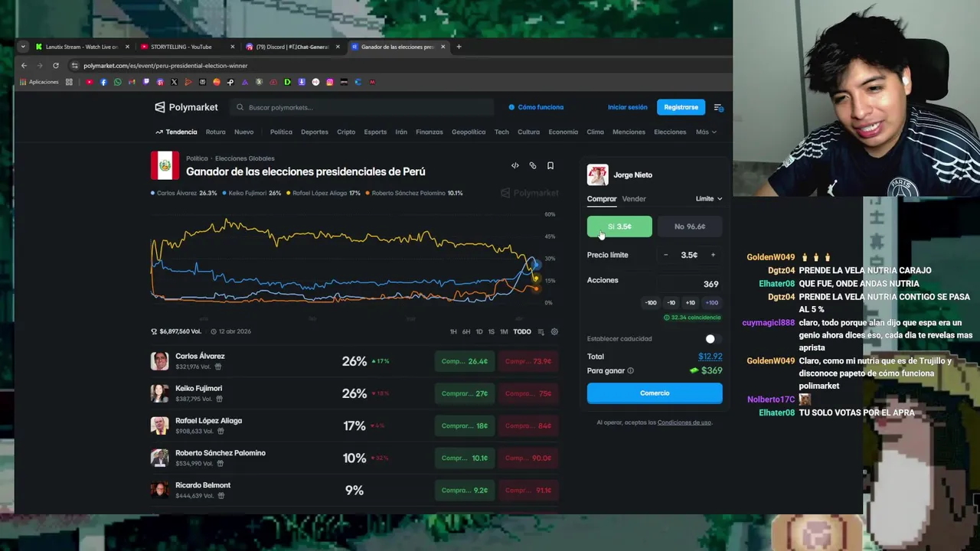Subtract 10 shares with -10
The image size is (980, 551).
point(671,302)
